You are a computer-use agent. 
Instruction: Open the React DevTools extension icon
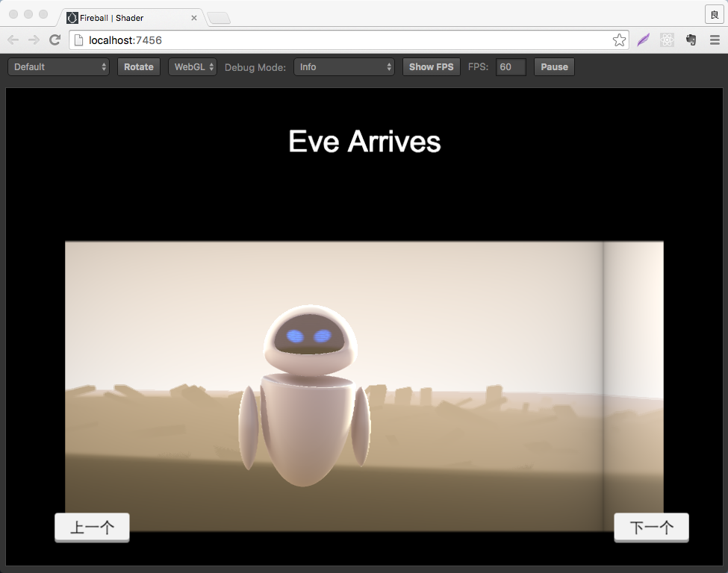tap(667, 40)
